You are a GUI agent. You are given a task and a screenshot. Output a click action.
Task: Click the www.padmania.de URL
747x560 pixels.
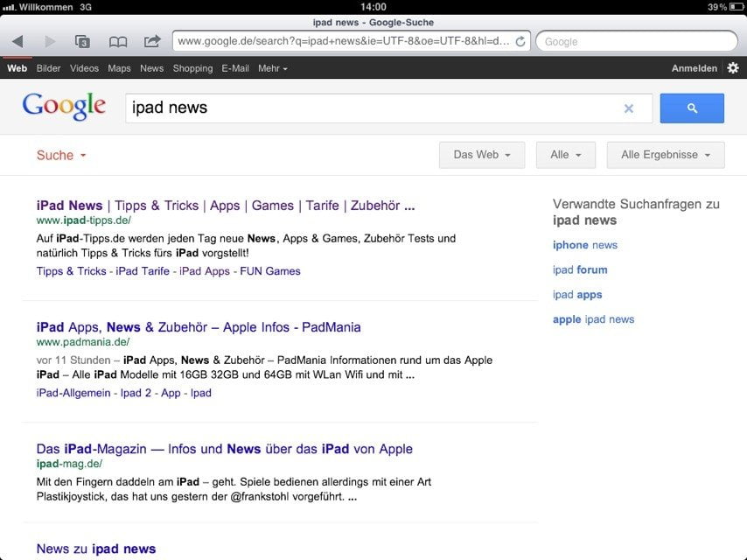point(83,342)
